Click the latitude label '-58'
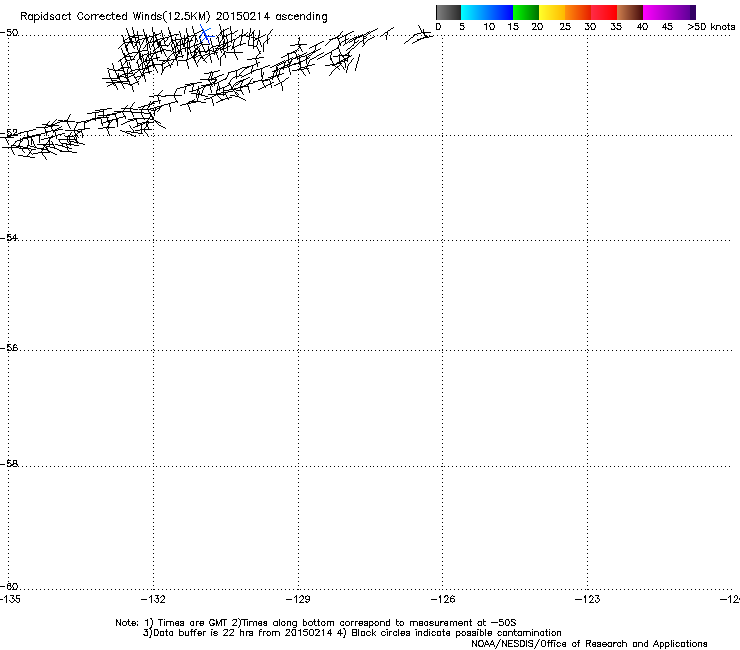Screen dimensions: 740x650 click(x=9, y=464)
